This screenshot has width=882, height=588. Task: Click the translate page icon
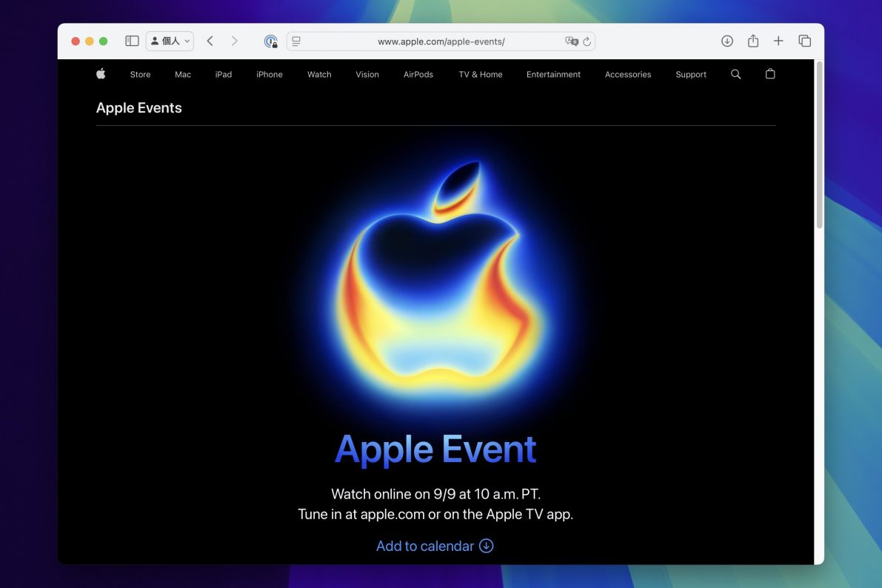click(571, 41)
